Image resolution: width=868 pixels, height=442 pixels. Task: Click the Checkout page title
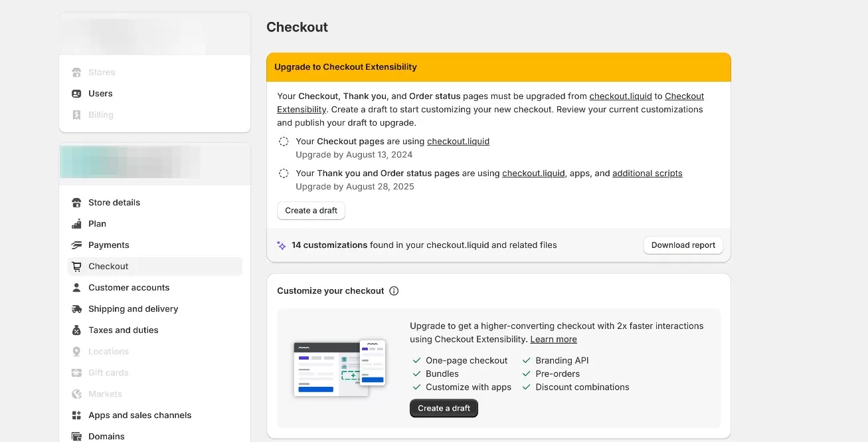click(297, 27)
